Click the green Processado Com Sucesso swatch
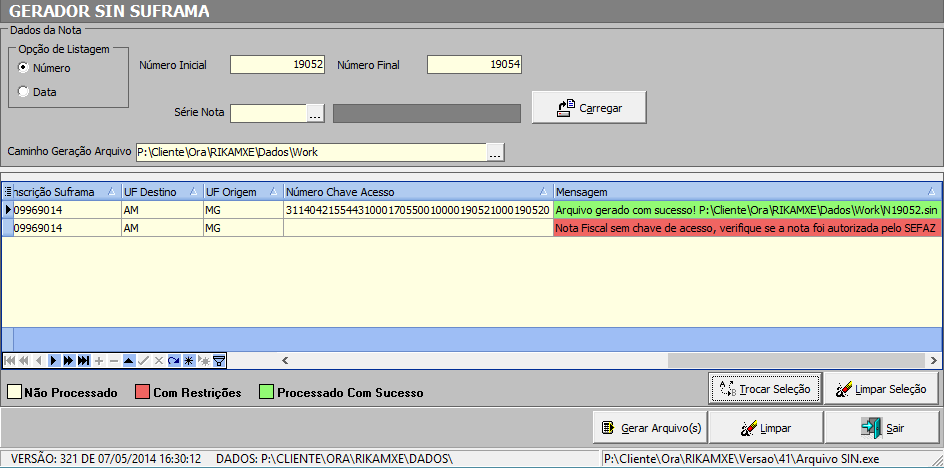 click(267, 393)
